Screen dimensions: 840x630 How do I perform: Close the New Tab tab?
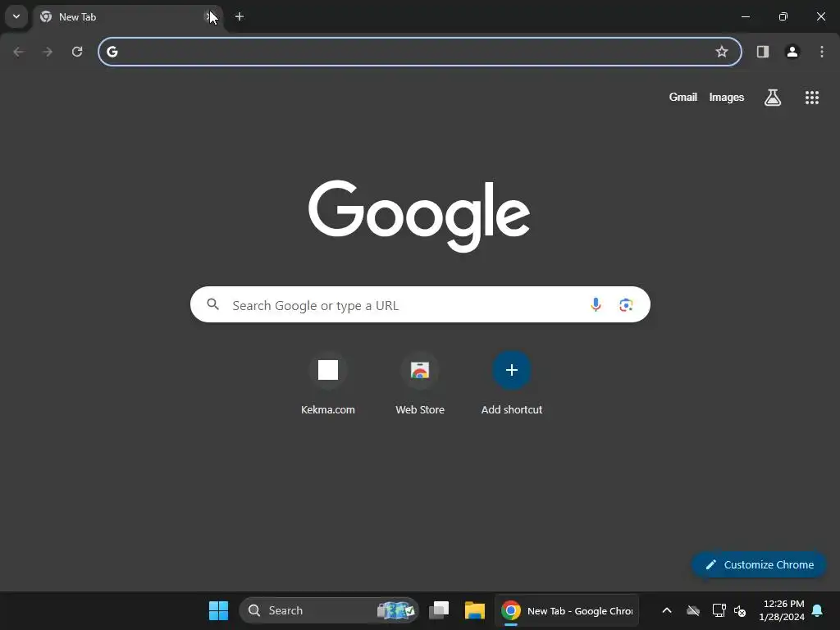209,16
